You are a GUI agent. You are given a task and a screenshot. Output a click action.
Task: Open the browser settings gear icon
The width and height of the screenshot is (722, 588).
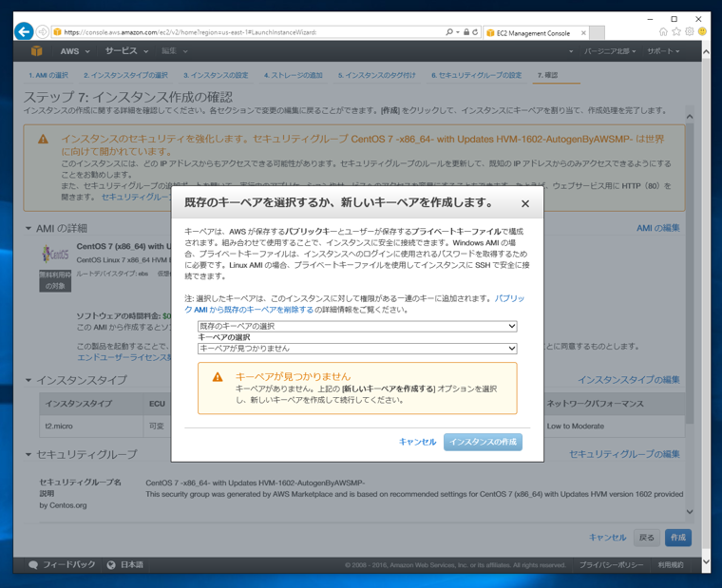[690, 31]
